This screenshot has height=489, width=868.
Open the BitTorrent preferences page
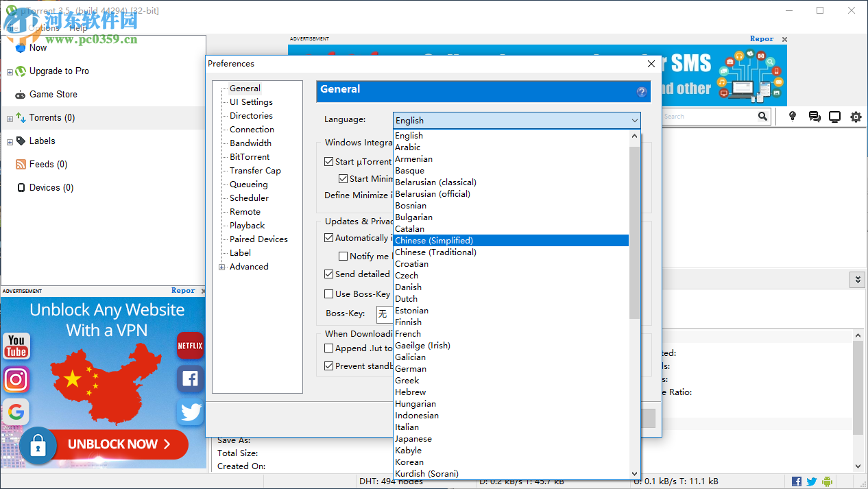click(250, 157)
